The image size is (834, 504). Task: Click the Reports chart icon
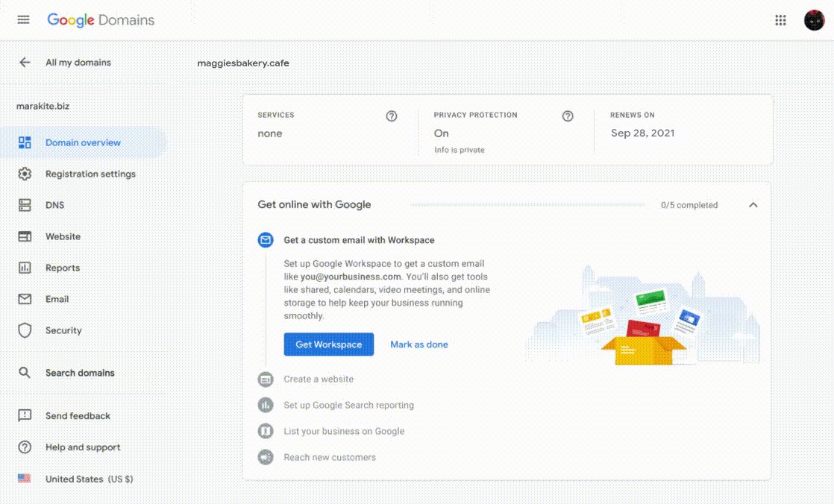tap(25, 268)
